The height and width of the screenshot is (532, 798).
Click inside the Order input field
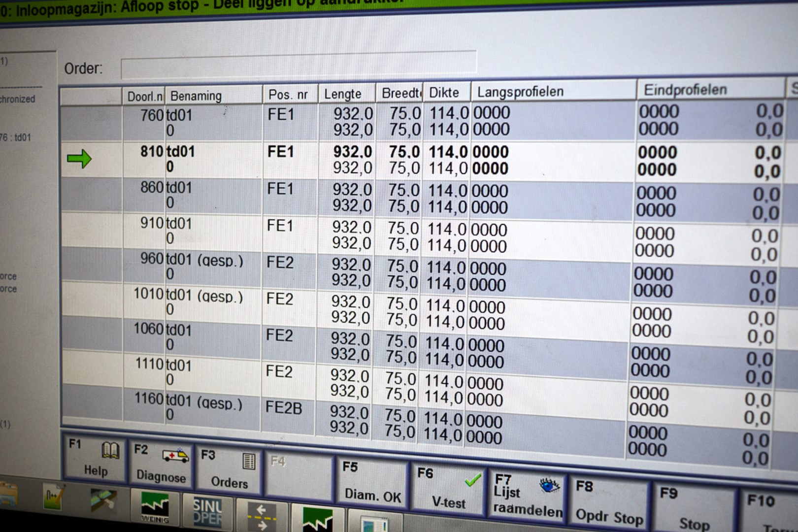[x=298, y=65]
